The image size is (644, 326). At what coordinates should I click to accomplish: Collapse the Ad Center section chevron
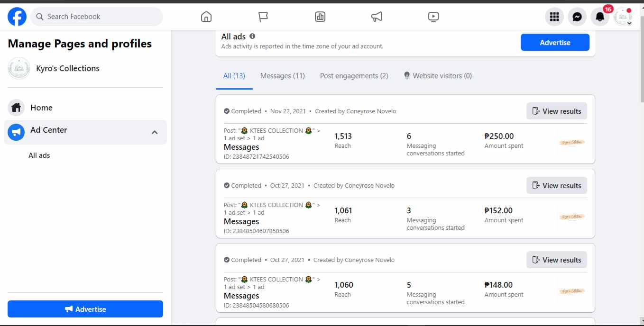155,132
